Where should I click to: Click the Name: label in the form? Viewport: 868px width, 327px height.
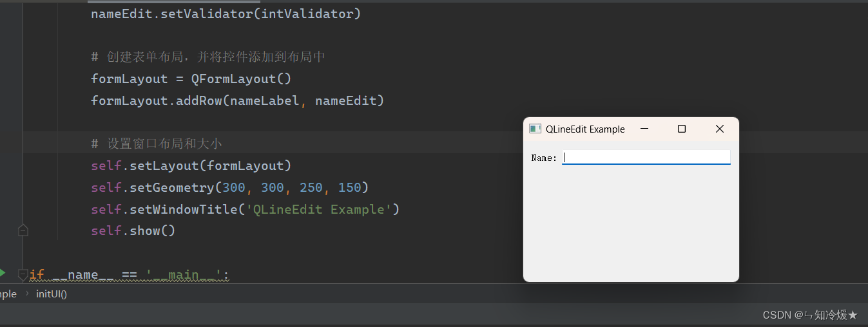(544, 158)
